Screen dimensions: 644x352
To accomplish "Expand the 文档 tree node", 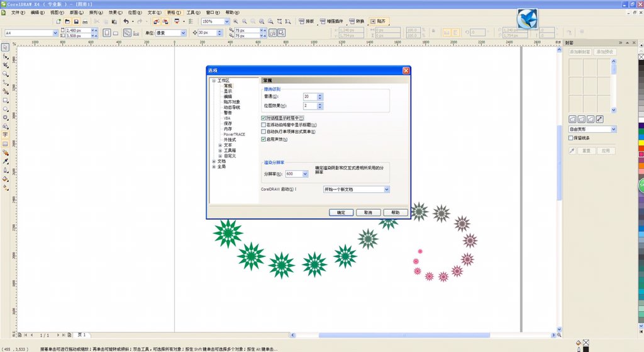I will pyautogui.click(x=214, y=161).
